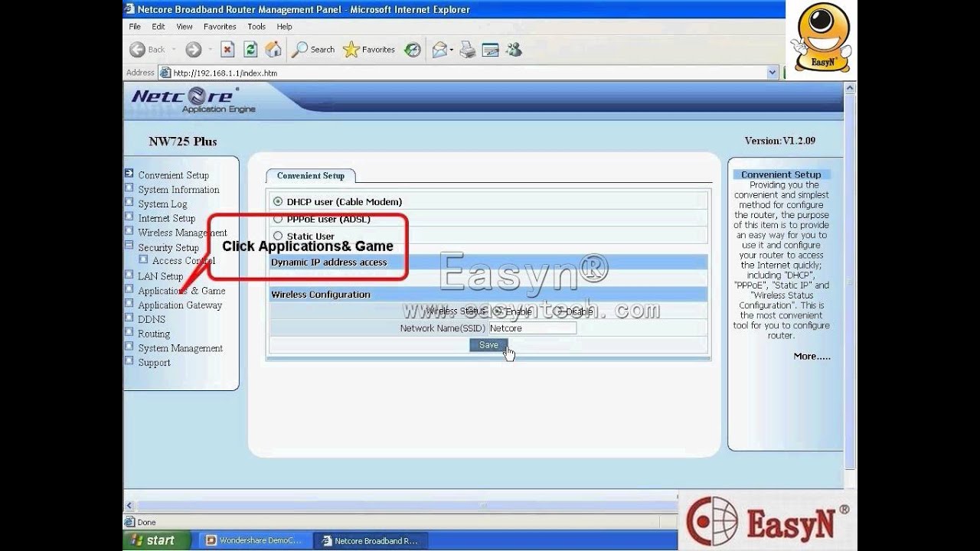The height and width of the screenshot is (551, 980).
Task: Select Wireless Status Enable radio button
Action: click(x=498, y=311)
